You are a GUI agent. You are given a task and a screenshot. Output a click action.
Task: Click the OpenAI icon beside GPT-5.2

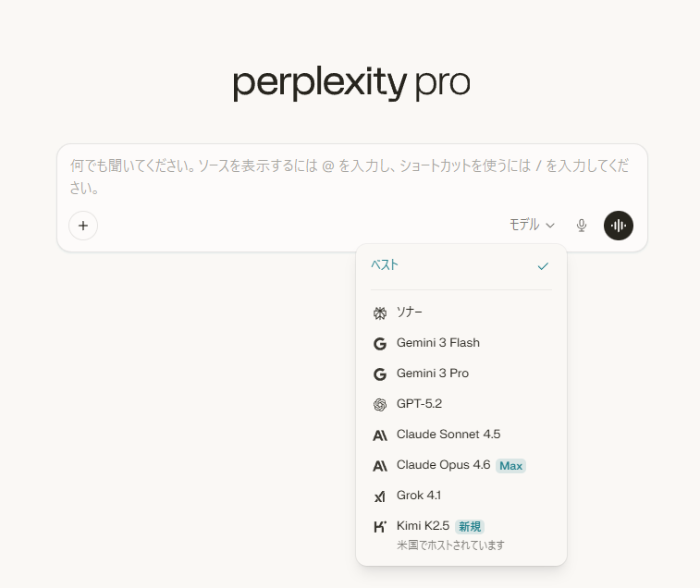click(x=379, y=404)
